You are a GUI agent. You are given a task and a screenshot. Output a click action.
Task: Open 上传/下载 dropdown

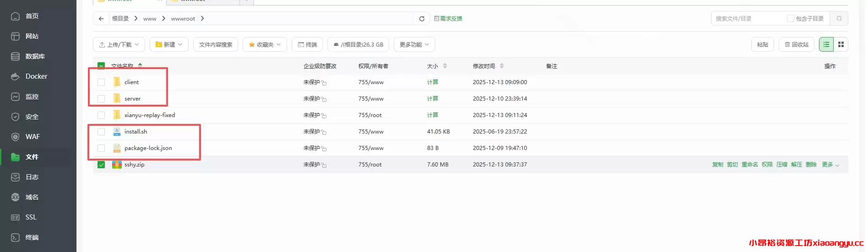click(x=119, y=44)
